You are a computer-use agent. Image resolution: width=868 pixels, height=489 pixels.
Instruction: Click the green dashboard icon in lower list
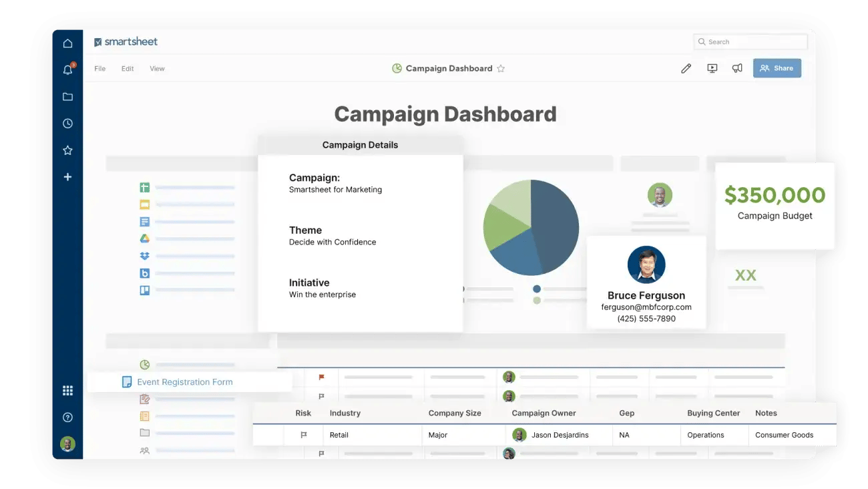144,365
